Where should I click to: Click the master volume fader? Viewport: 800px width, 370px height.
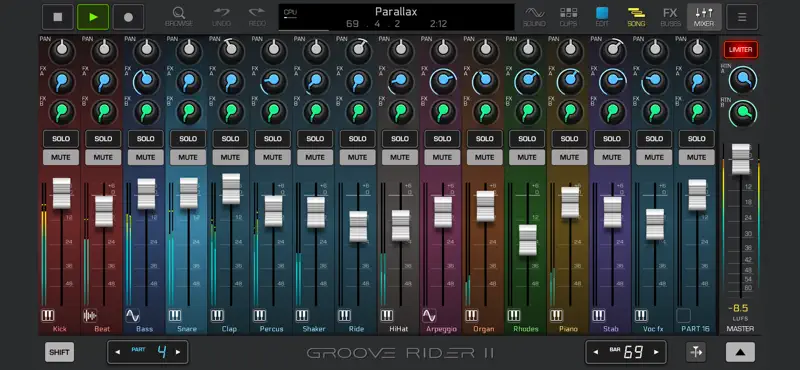coord(741,159)
